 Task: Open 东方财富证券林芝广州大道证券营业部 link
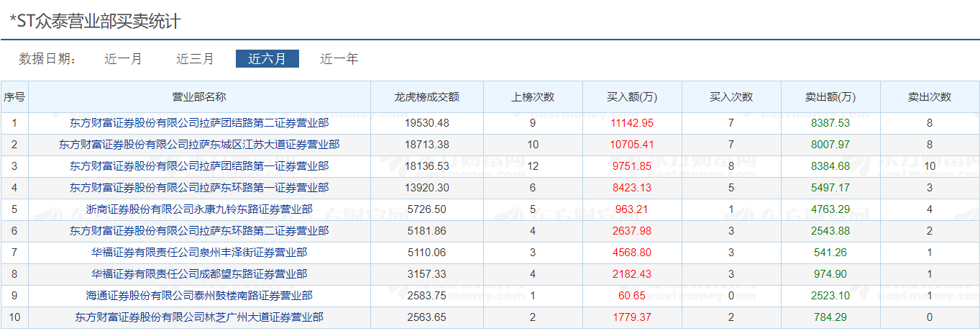tap(199, 317)
